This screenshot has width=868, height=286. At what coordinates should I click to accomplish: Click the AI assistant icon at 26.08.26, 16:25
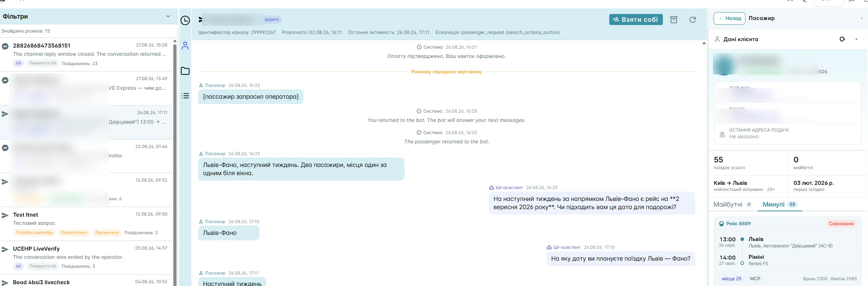(492, 188)
